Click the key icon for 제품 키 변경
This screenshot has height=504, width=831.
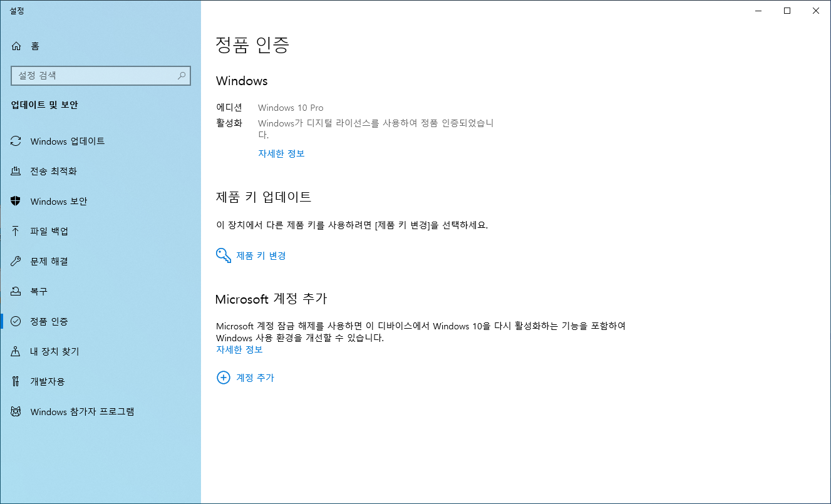(x=224, y=255)
